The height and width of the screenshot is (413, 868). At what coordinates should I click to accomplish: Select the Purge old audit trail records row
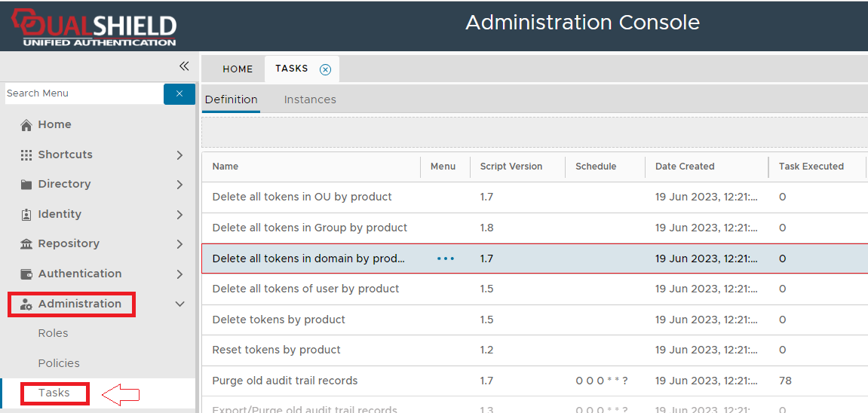pyautogui.click(x=285, y=381)
